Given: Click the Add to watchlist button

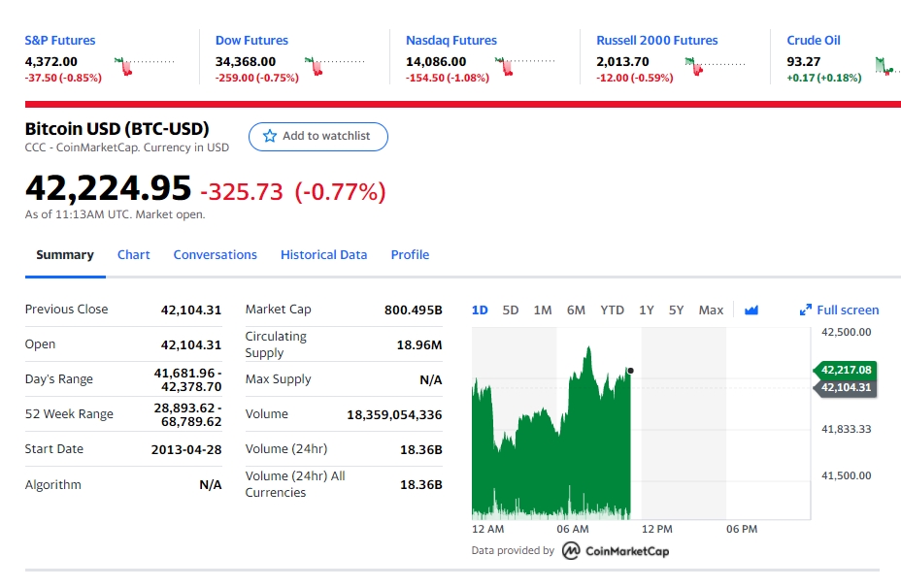Looking at the screenshot, I should coord(318,137).
